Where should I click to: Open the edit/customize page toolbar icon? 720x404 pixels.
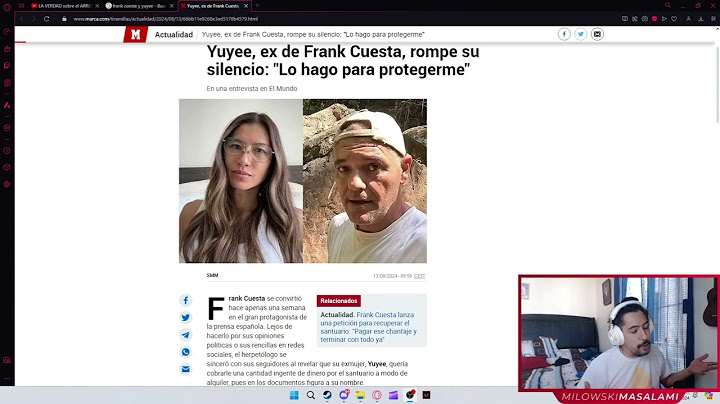tap(635, 19)
